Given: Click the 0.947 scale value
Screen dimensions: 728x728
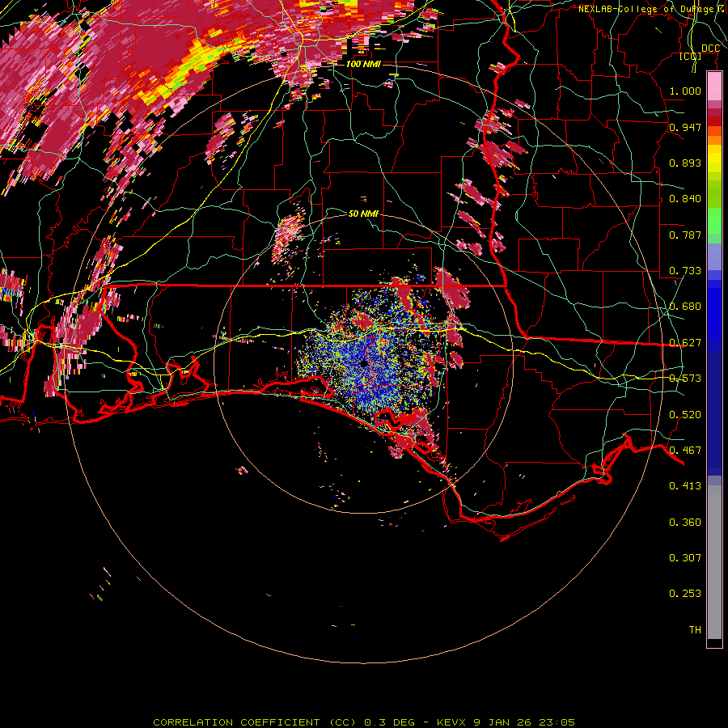Looking at the screenshot, I should click(x=685, y=127).
